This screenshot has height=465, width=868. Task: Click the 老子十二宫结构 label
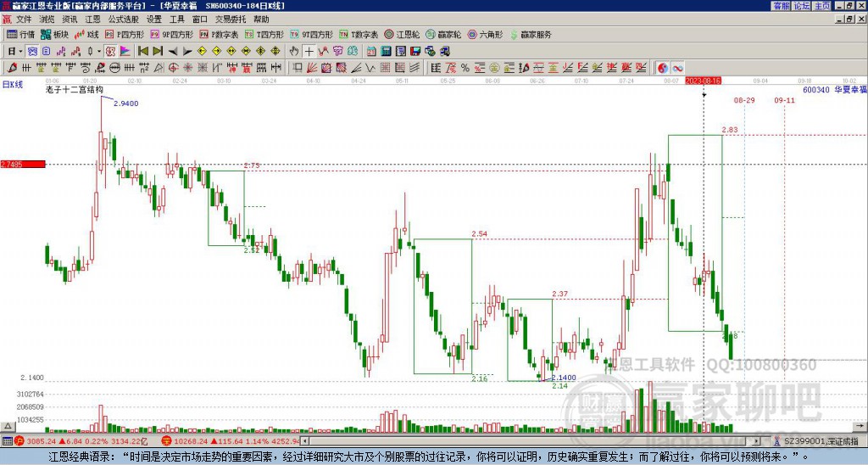tap(75, 89)
